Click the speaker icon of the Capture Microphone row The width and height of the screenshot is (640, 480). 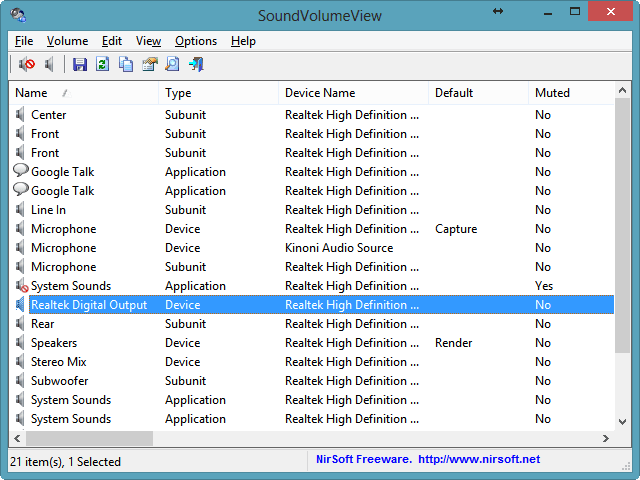click(x=20, y=229)
